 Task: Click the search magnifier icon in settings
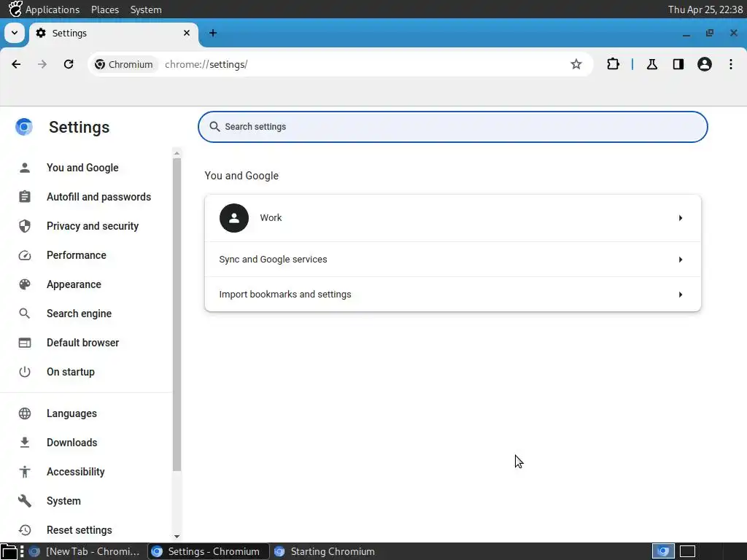(215, 127)
